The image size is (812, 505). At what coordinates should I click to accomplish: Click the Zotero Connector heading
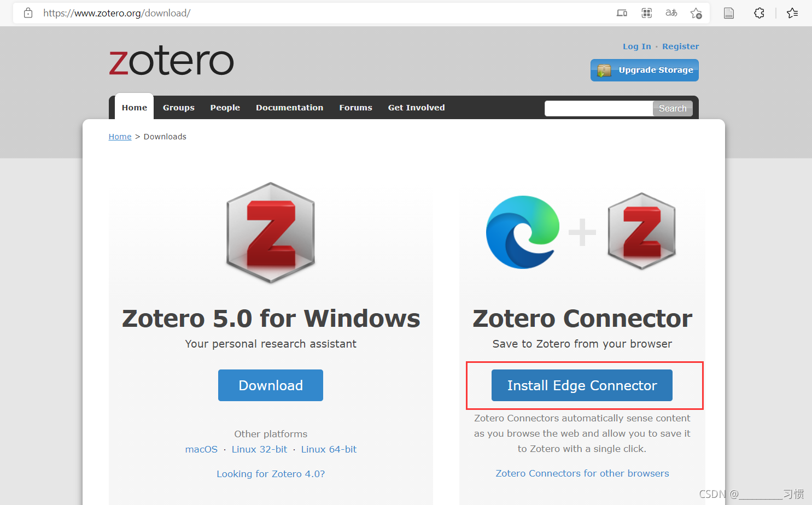[582, 318]
